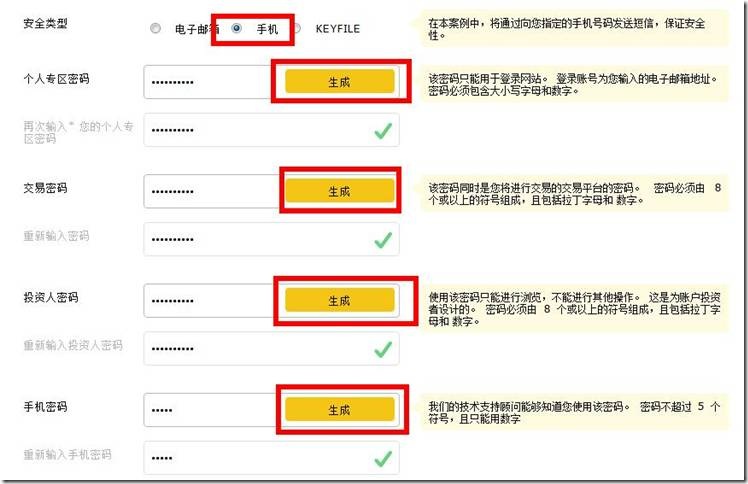Generate the 投资人密码 with 生成 button

click(340, 300)
